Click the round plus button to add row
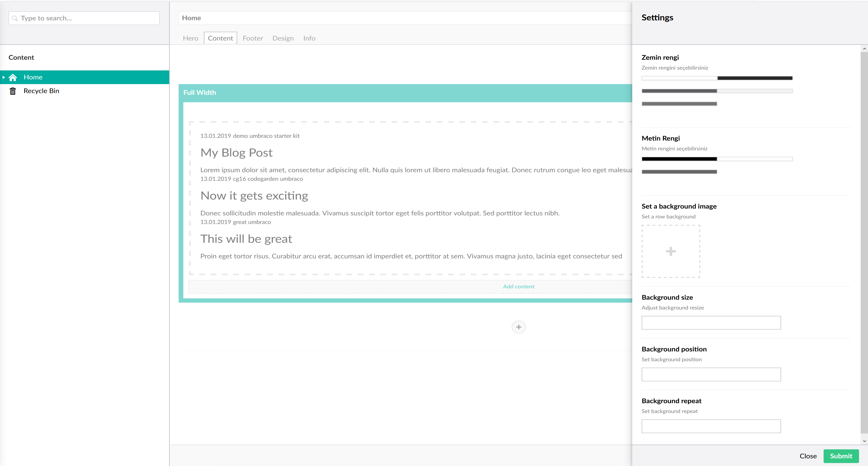 click(x=519, y=327)
